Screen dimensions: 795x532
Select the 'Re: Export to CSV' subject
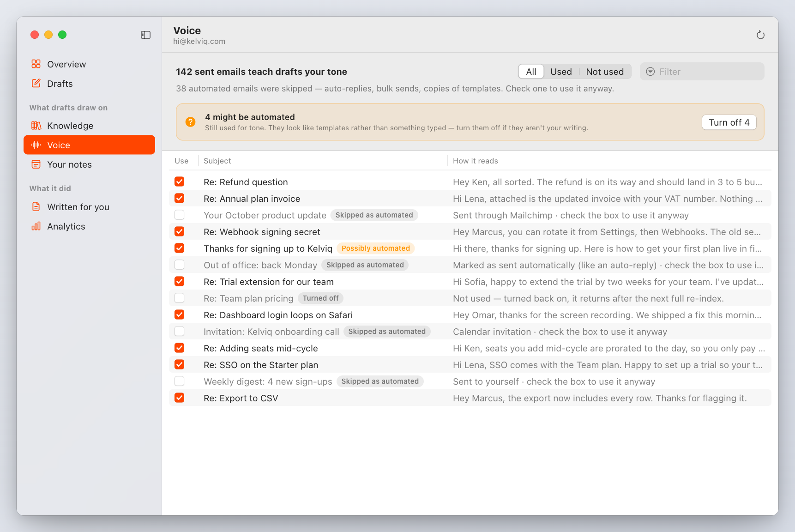[x=241, y=398]
